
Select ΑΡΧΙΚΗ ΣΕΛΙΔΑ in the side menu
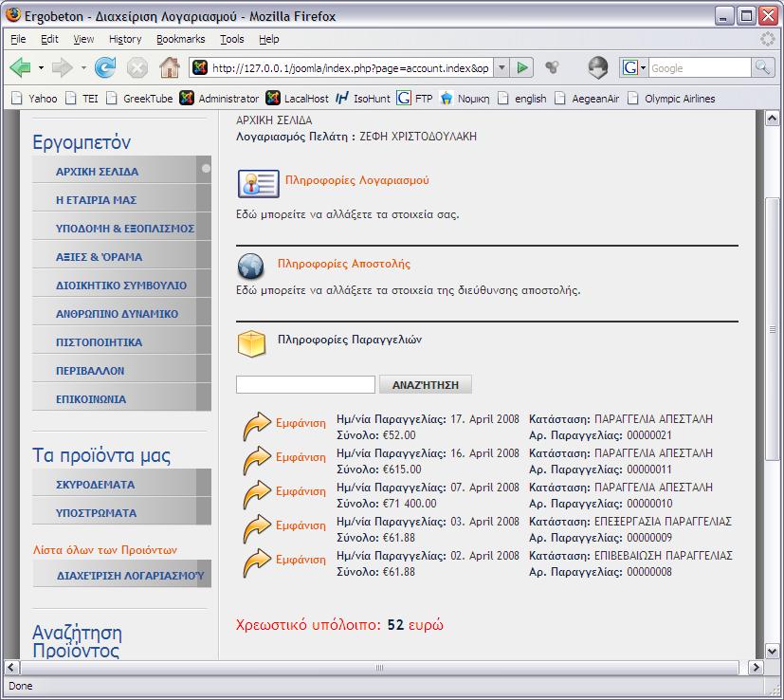[x=121, y=171]
